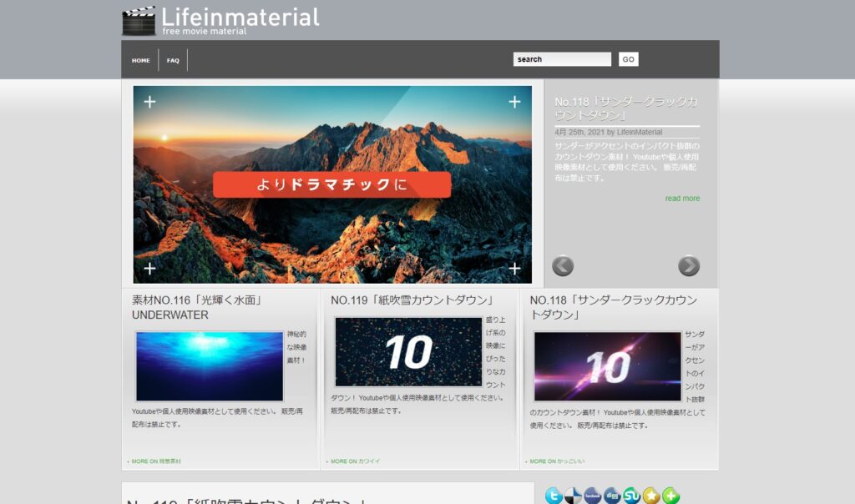
Task: Share via the Facebook icon
Action: 593,496
